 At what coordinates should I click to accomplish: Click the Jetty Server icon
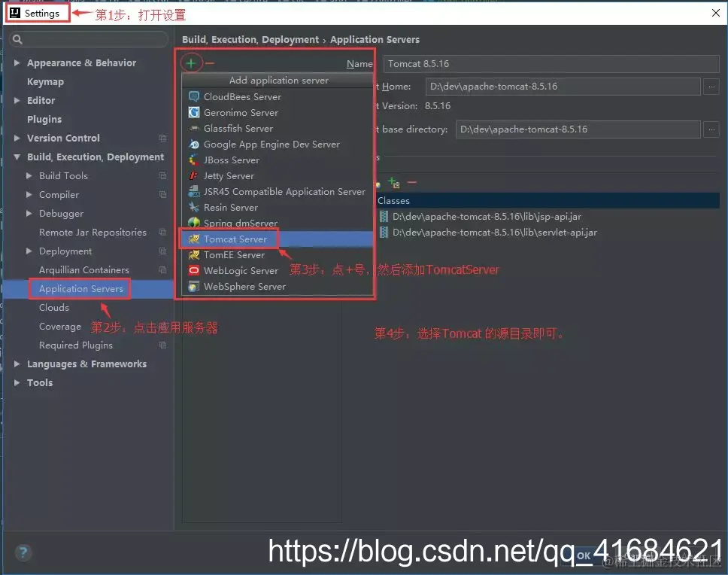point(193,175)
